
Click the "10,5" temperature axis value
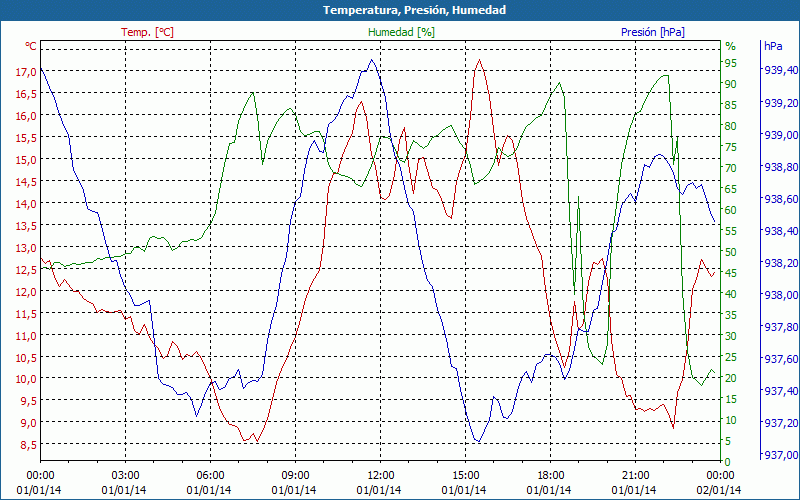[x=26, y=358]
